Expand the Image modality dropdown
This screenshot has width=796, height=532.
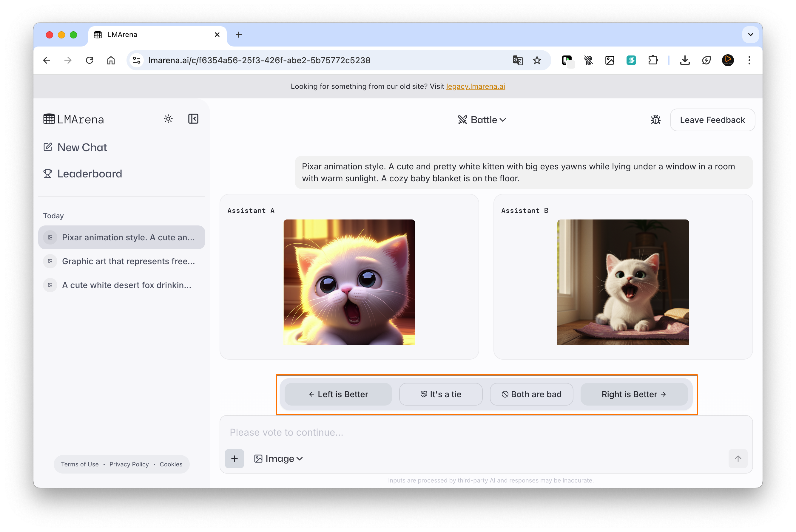click(x=278, y=458)
